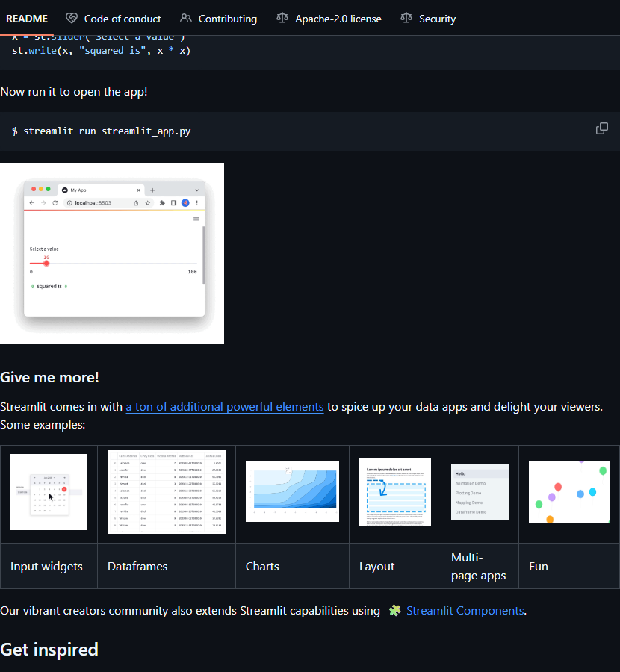
Task: Go to the Security tab label
Action: click(437, 19)
